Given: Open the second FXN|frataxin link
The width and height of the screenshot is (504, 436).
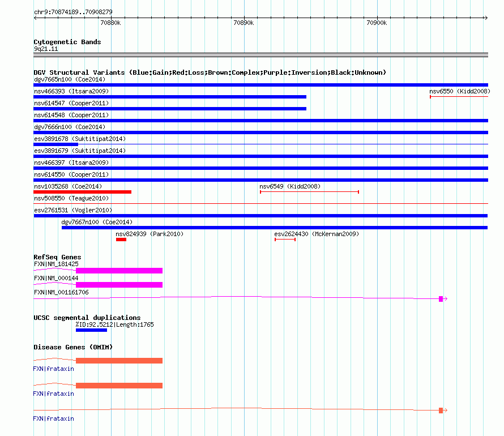Looking at the screenshot, I should click(x=53, y=394).
